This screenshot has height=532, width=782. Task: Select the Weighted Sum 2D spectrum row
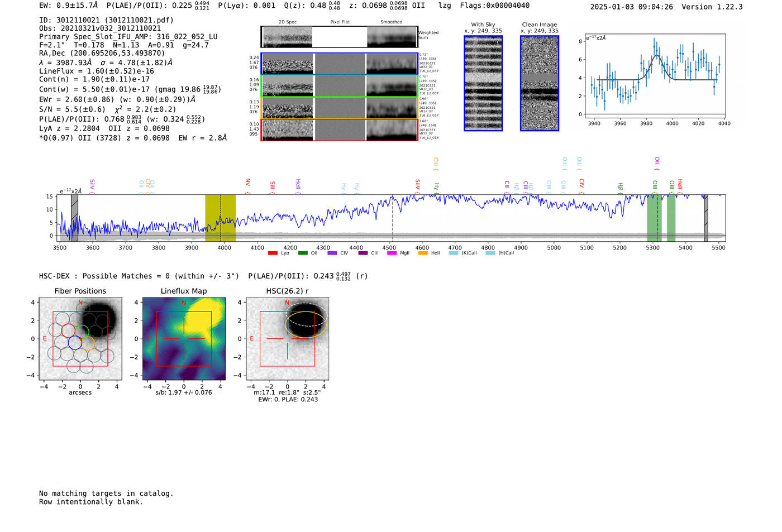click(340, 37)
